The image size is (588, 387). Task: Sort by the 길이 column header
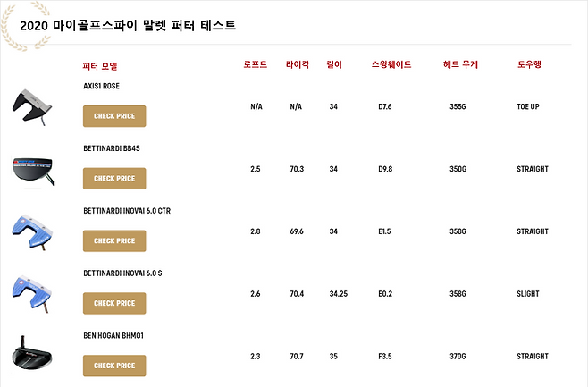click(334, 65)
